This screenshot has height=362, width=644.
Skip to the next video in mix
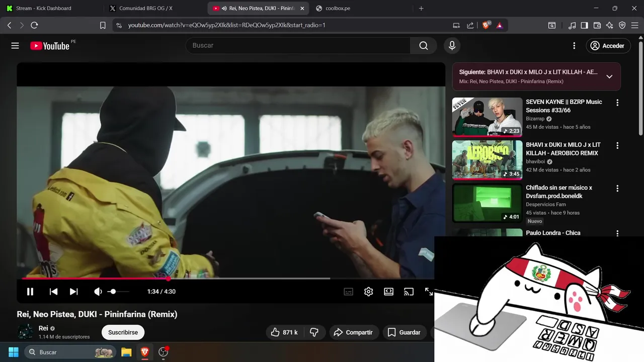point(73,292)
